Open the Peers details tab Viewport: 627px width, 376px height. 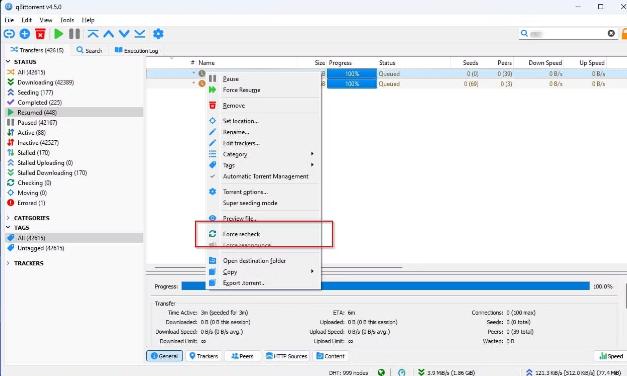click(x=242, y=356)
